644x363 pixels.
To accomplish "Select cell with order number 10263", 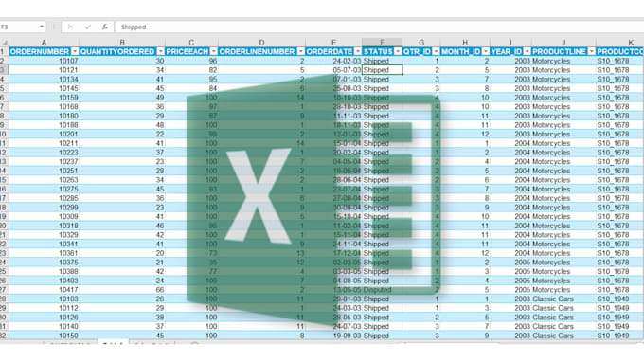I will tap(44, 180).
